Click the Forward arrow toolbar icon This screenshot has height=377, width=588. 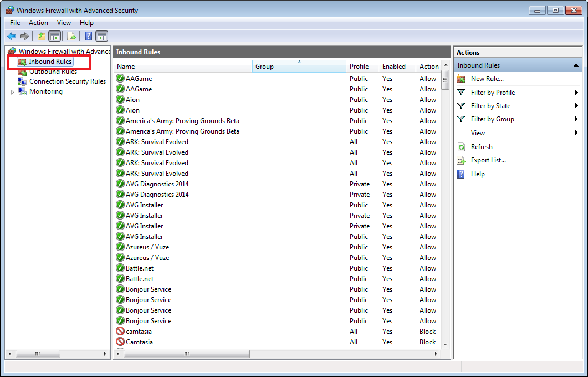24,37
